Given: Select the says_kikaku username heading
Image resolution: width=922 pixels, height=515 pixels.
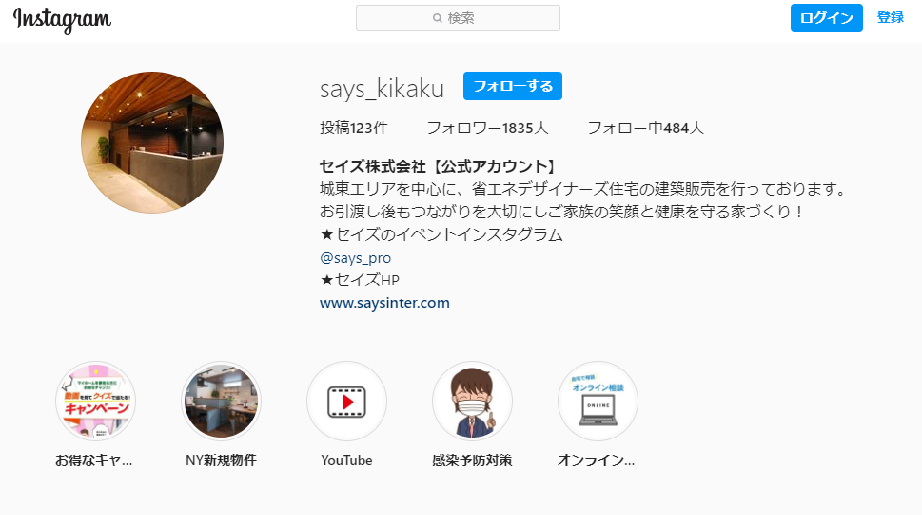Looking at the screenshot, I should pyautogui.click(x=382, y=89).
